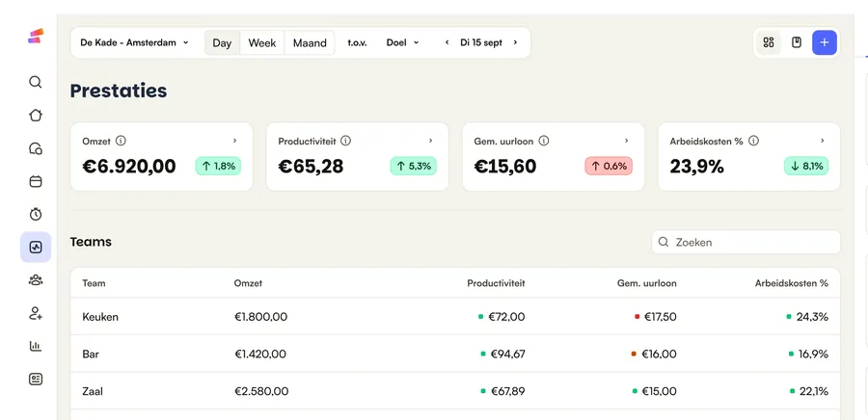This screenshot has width=868, height=420.
Task: Click the €65,28 productivity value
Action: point(311,167)
